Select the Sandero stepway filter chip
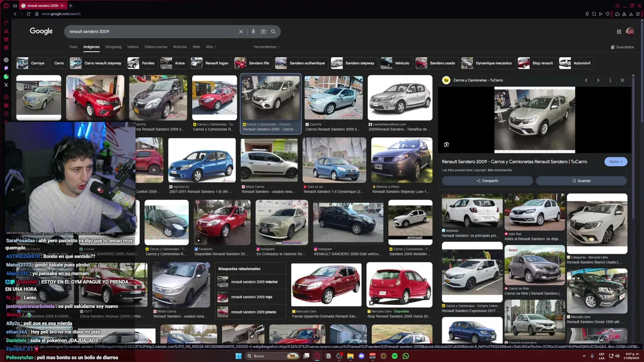Viewport: 644px width, 362px height. (x=353, y=63)
